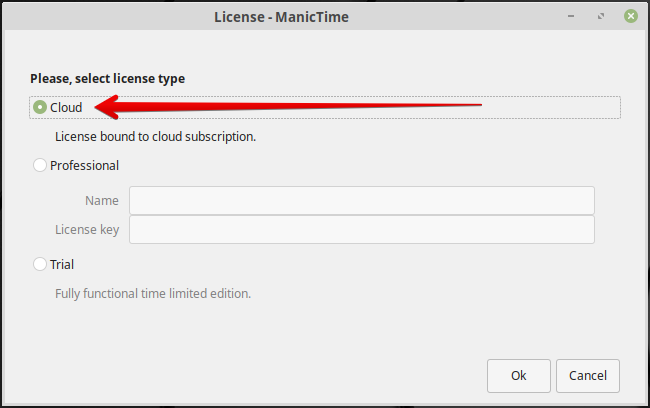The image size is (650, 408).
Task: Click the select license type heading
Action: [x=108, y=79]
